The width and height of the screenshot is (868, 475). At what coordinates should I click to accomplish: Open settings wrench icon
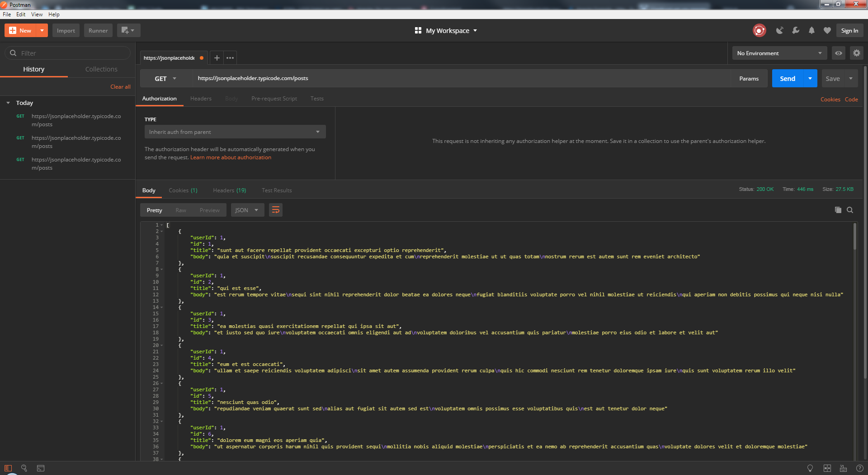click(x=796, y=30)
